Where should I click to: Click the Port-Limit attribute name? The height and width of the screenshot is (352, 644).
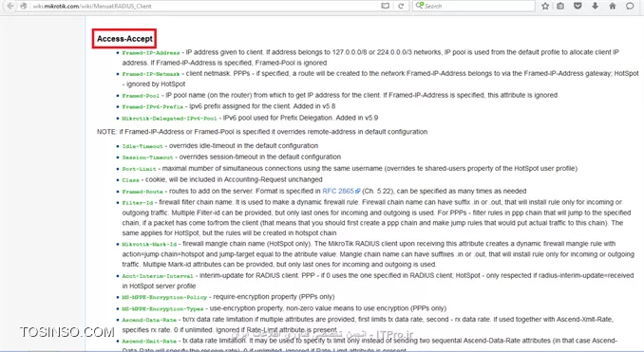139,169
